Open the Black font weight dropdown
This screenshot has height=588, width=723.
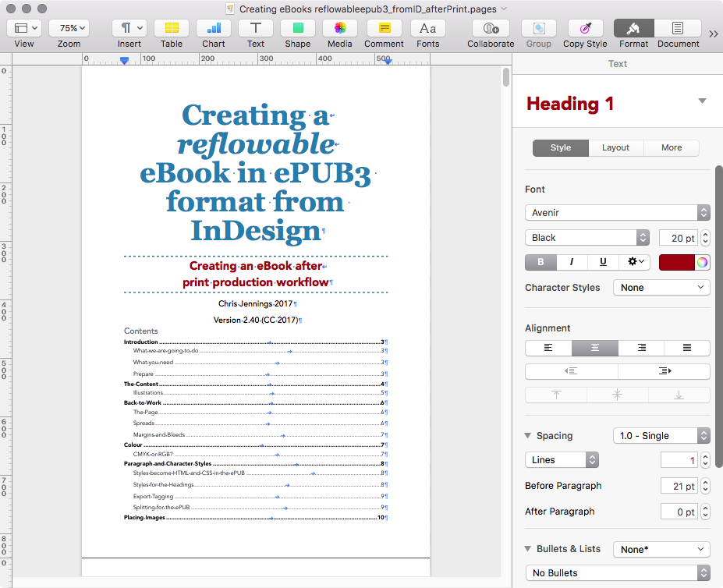587,238
